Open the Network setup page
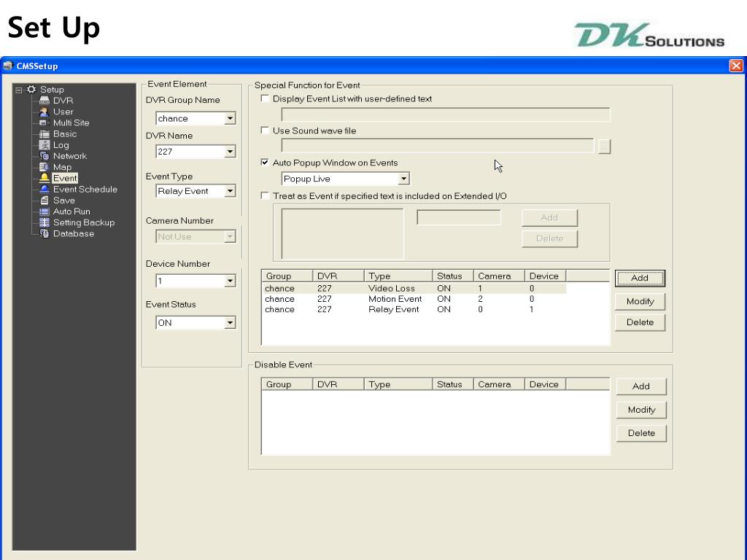Screen dimensions: 747x560 [69, 156]
